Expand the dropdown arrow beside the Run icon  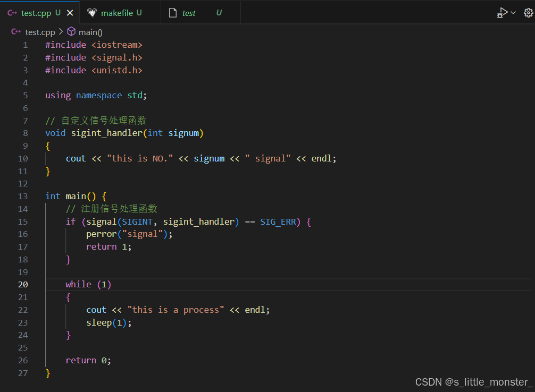tap(513, 13)
